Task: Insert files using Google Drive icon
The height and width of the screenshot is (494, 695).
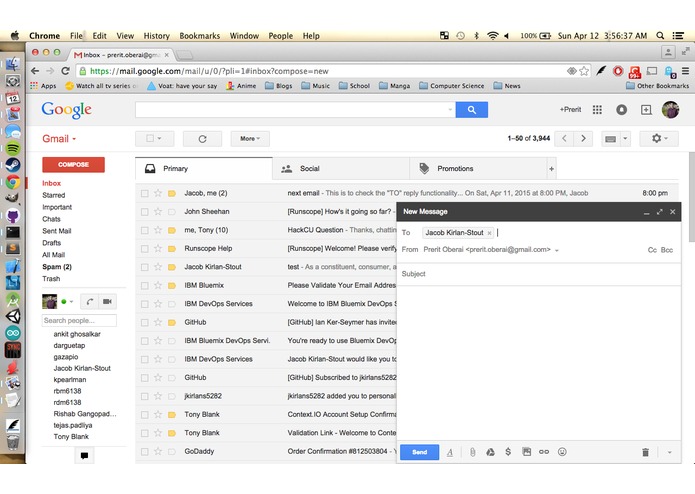Action: (490, 452)
